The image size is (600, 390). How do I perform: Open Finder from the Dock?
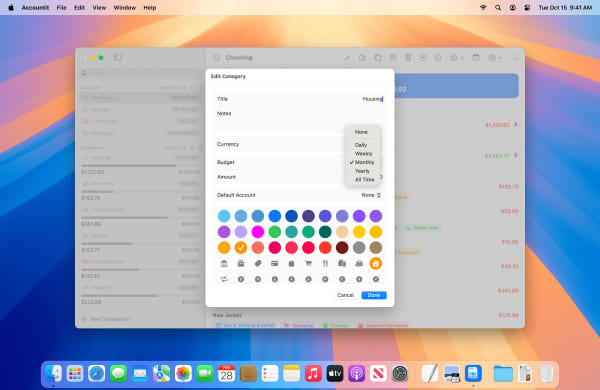tap(53, 374)
